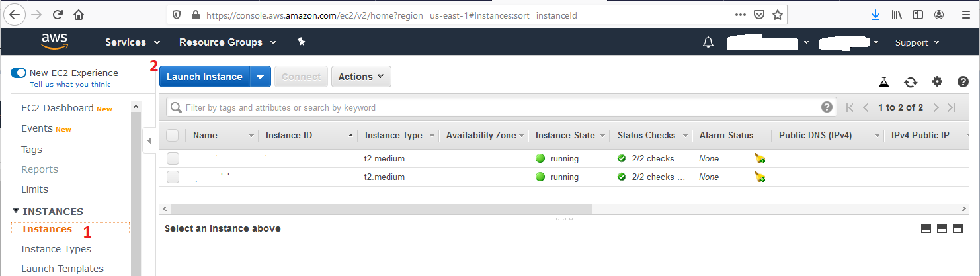This screenshot has width=980, height=276.
Task: Go to the previous page of results
Action: click(866, 107)
